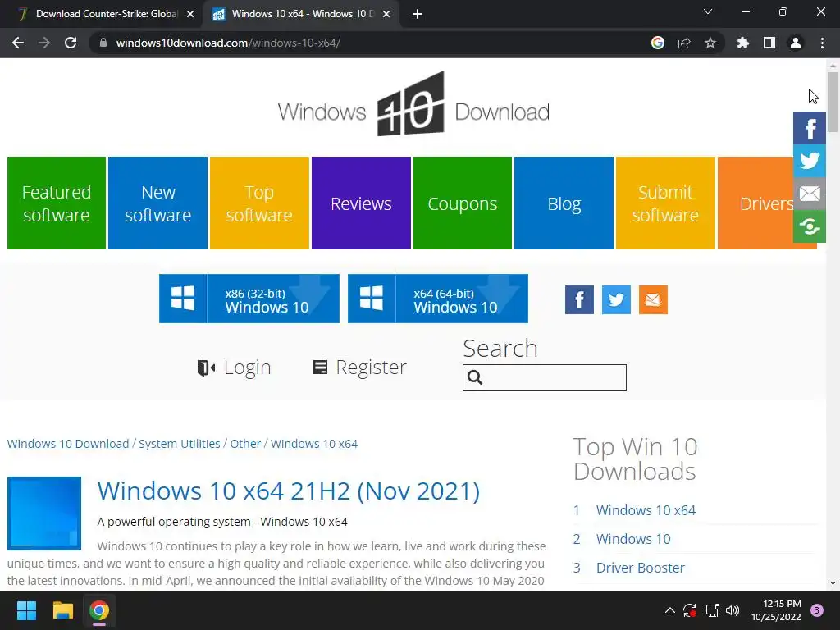Click the site lock icon in address bar

tap(103, 43)
